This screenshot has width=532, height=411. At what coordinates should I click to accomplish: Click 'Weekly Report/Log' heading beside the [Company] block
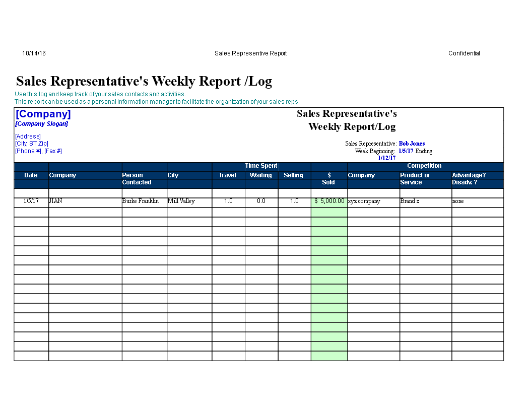coord(352,126)
